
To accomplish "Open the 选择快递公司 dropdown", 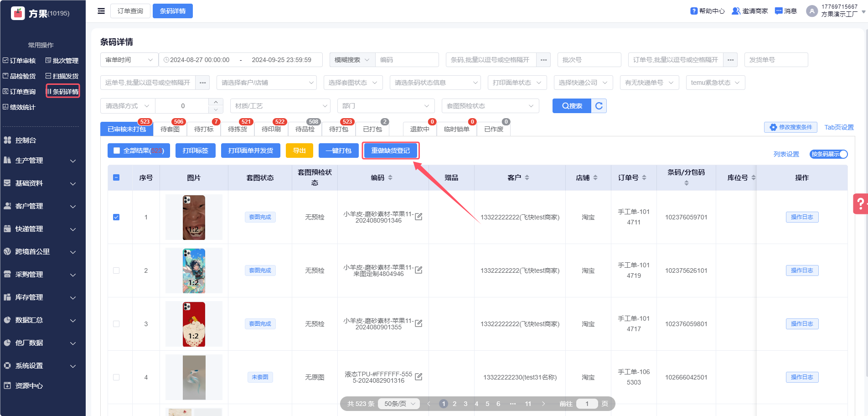I will (583, 83).
